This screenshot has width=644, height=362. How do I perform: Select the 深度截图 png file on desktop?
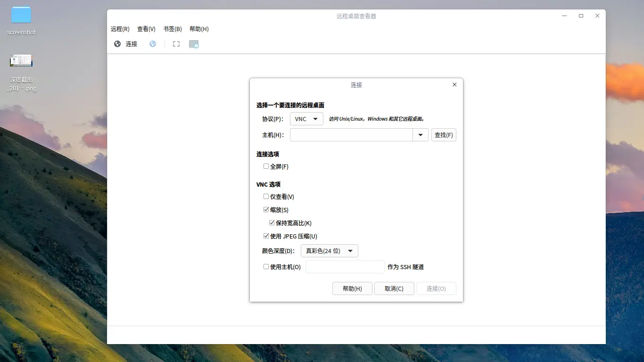pyautogui.click(x=21, y=60)
